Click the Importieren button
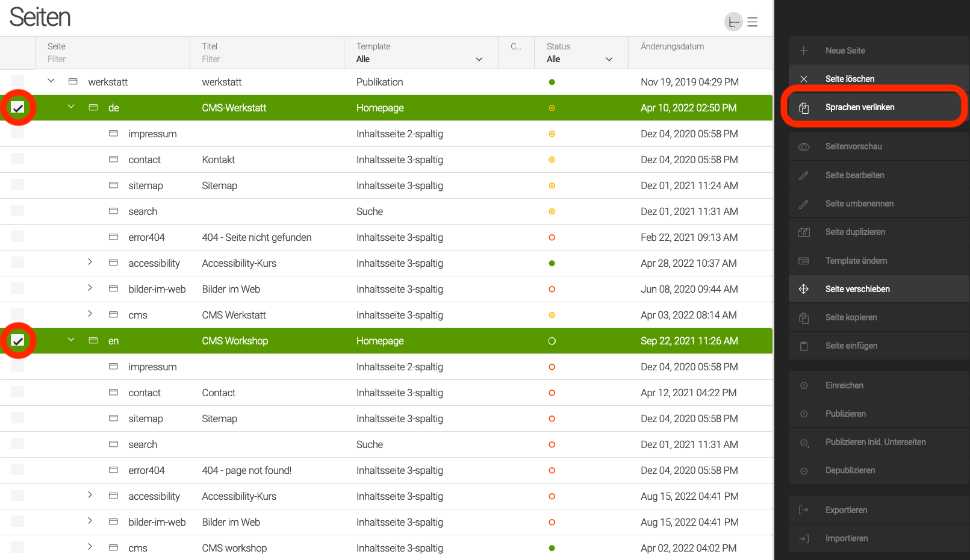This screenshot has height=560, width=970. click(x=846, y=538)
